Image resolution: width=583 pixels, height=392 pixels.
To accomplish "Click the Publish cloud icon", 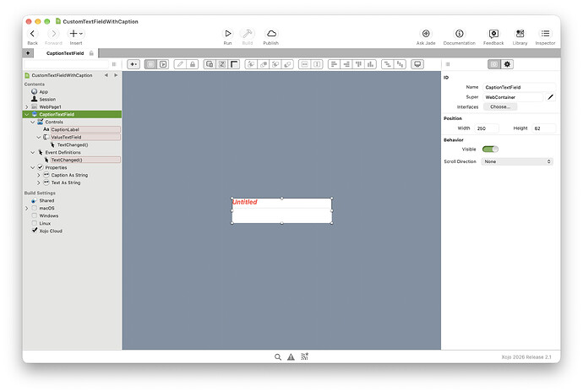I will tap(271, 34).
